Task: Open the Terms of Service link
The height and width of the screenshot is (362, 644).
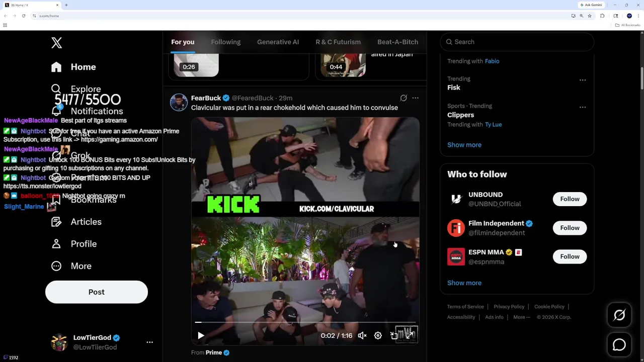Action: [465, 307]
